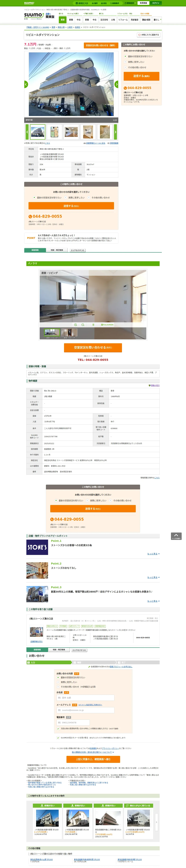Click the 情報の見方 help icon link
The image size is (186, 868).
(x=154, y=386)
